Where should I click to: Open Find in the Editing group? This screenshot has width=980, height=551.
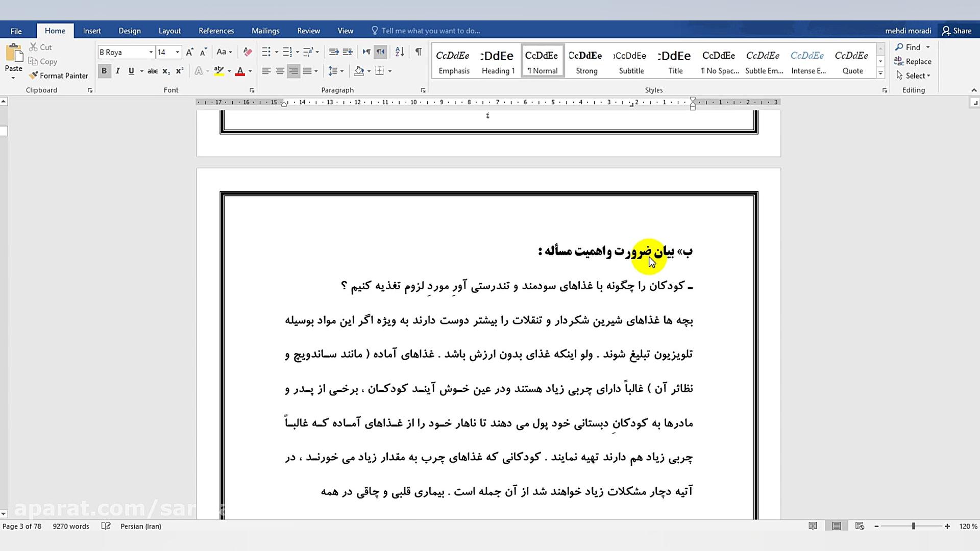pyautogui.click(x=912, y=47)
